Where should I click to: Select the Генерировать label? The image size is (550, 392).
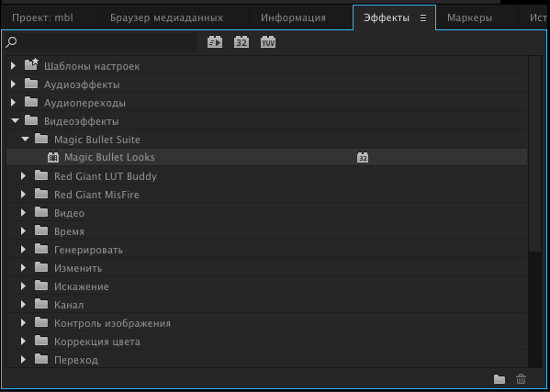tap(88, 250)
